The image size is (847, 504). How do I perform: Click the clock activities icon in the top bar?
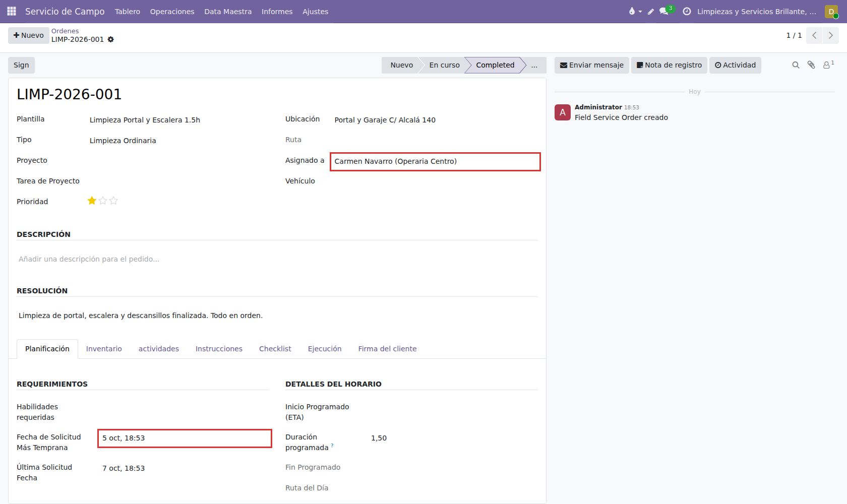click(687, 11)
